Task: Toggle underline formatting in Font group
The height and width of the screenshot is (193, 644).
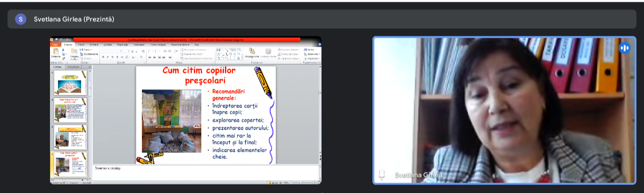Action: point(112,57)
